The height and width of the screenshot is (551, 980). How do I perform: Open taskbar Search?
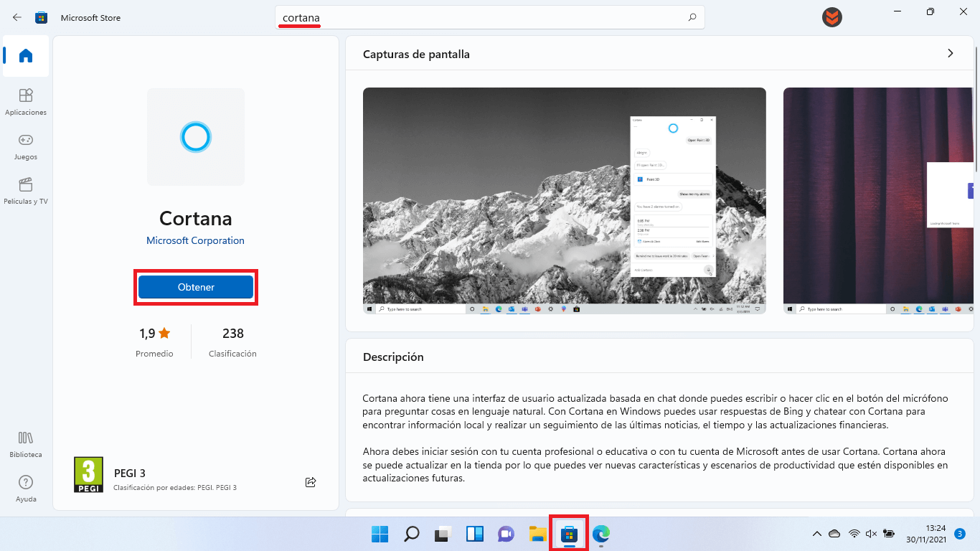pyautogui.click(x=412, y=534)
